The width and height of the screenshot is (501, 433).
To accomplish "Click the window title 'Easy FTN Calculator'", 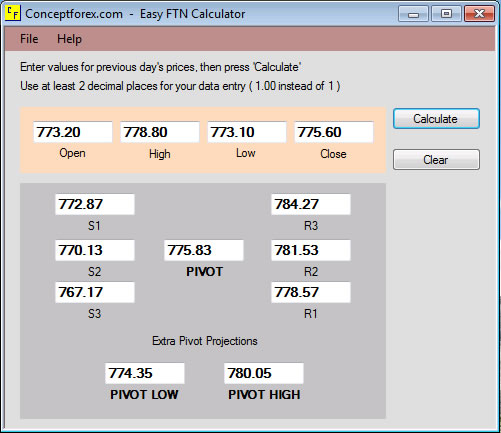I will pyautogui.click(x=192, y=14).
